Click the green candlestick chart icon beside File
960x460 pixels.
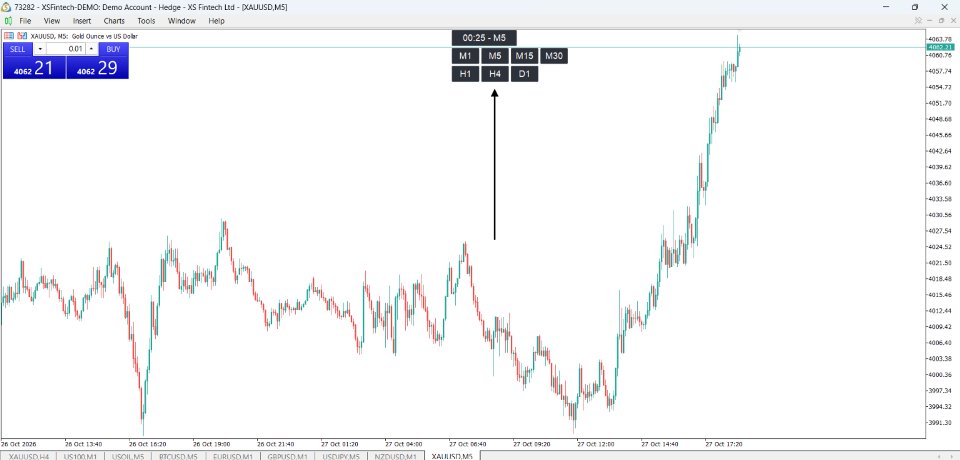(x=8, y=21)
